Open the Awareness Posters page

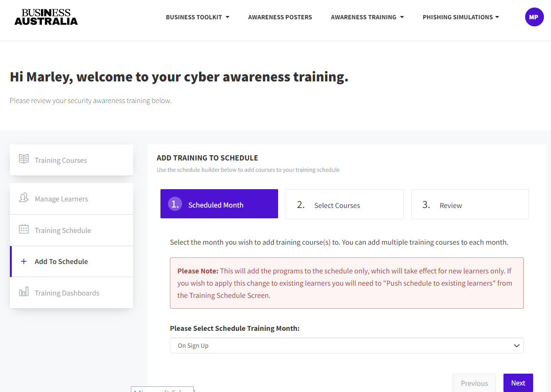coord(280,17)
